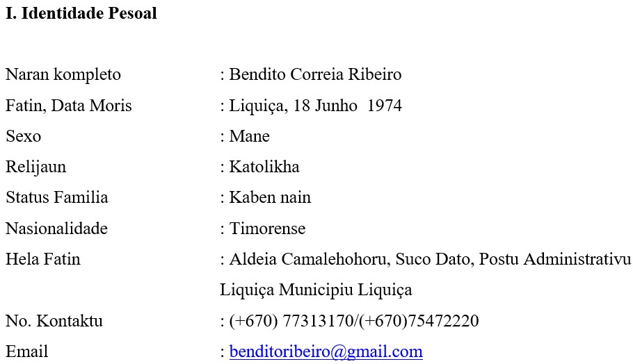Click the "Status Familia" label
Viewport: 633px width, 364px height.
[x=57, y=198]
